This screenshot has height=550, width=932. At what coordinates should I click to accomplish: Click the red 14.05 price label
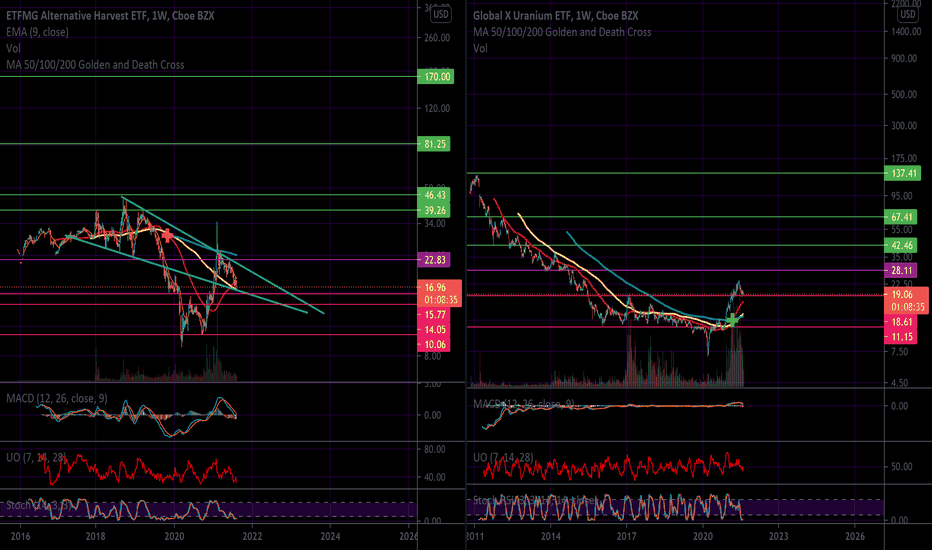pos(434,330)
